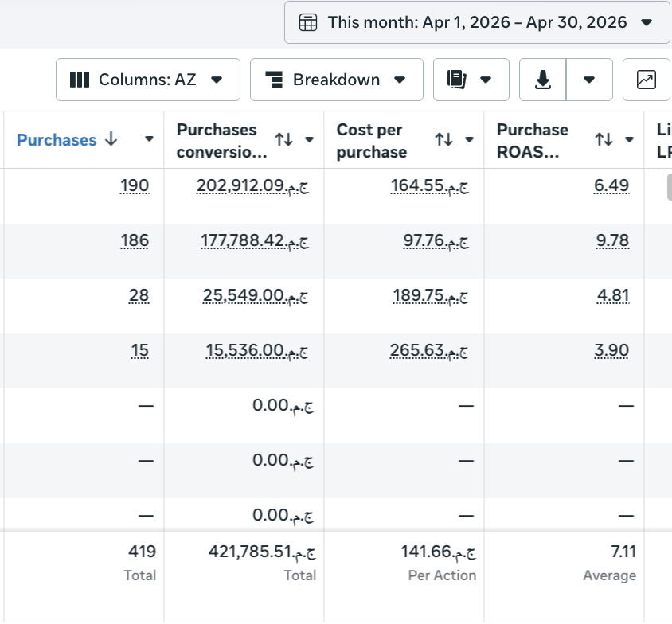
Task: Open Purchases column options arrow
Action: click(149, 138)
